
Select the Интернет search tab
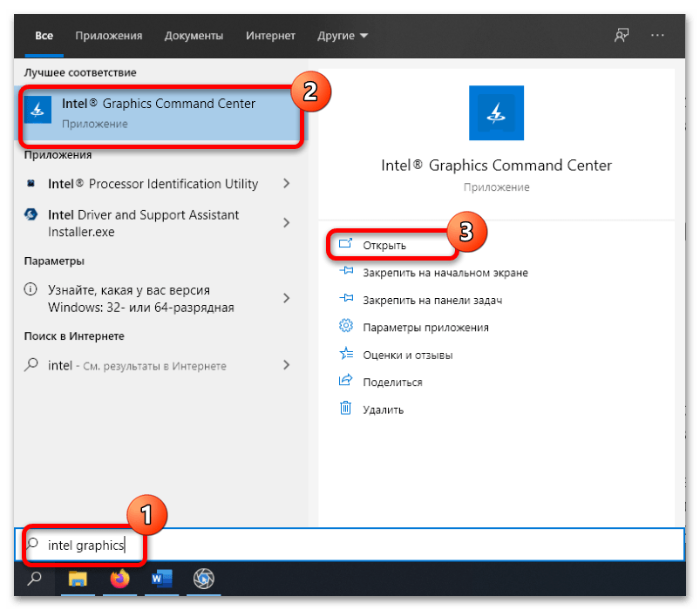tap(272, 36)
